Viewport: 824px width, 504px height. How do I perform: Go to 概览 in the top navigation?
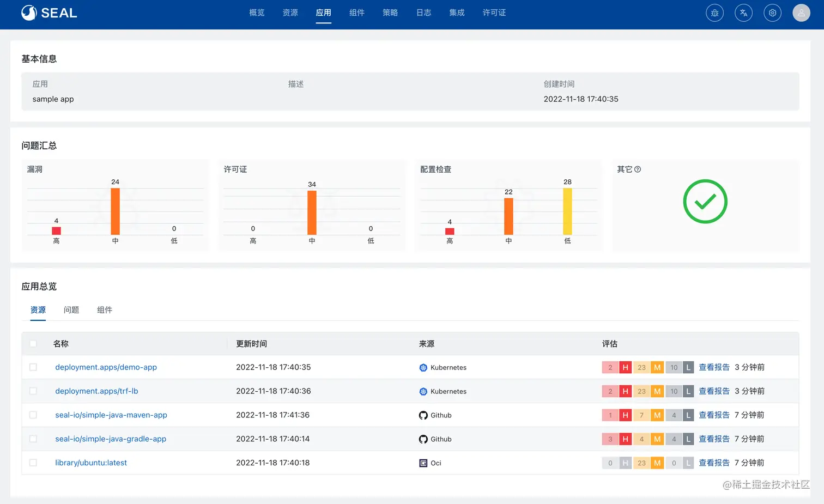coord(257,13)
